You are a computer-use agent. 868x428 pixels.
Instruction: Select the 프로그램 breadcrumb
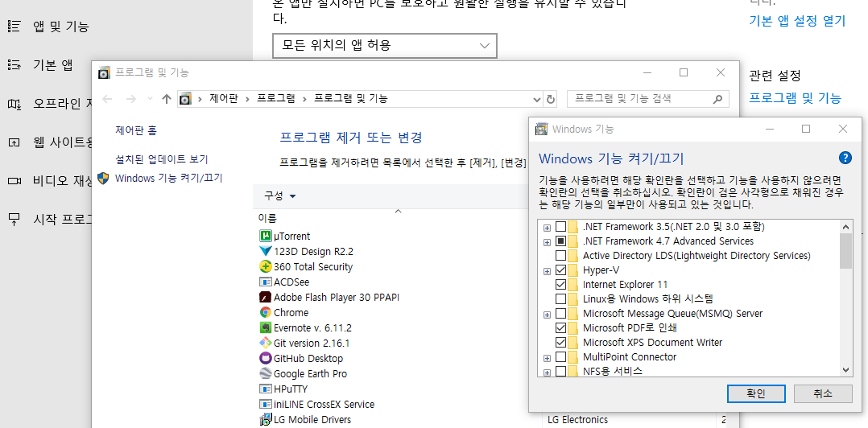click(x=275, y=99)
